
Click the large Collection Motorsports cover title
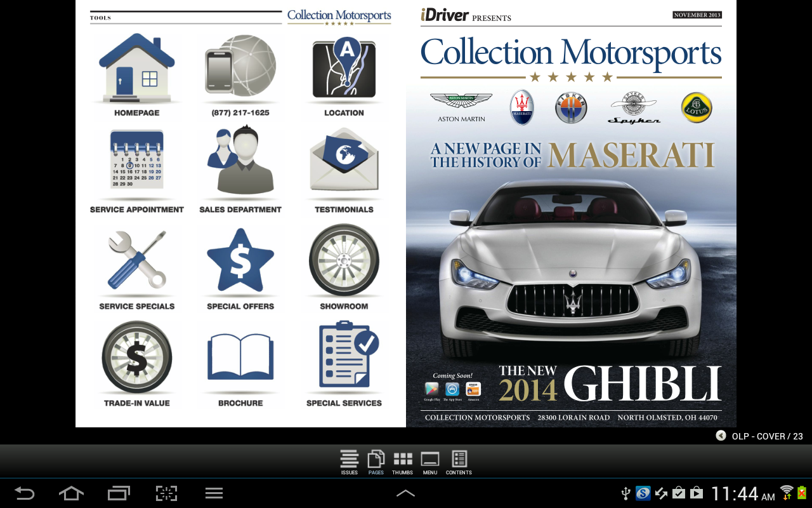(x=571, y=53)
